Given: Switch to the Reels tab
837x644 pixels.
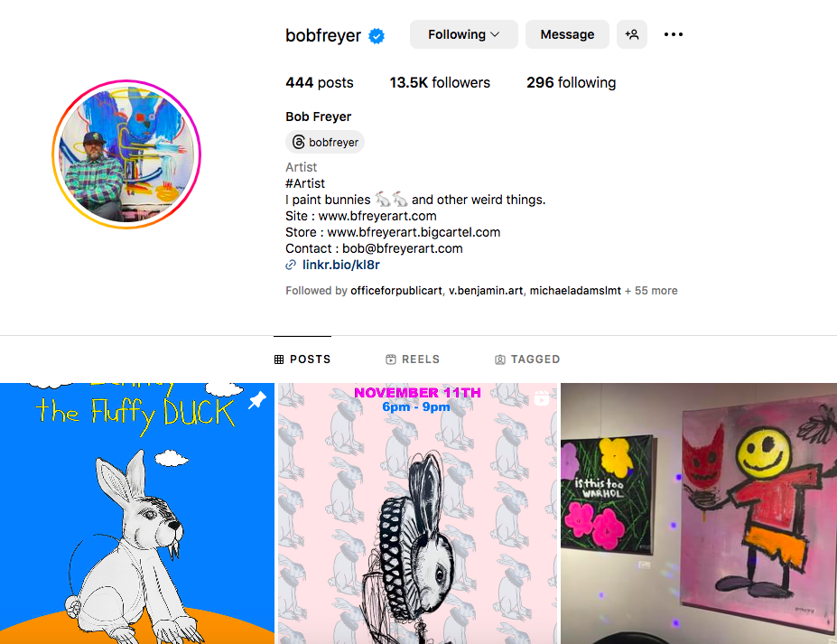Looking at the screenshot, I should click(413, 359).
